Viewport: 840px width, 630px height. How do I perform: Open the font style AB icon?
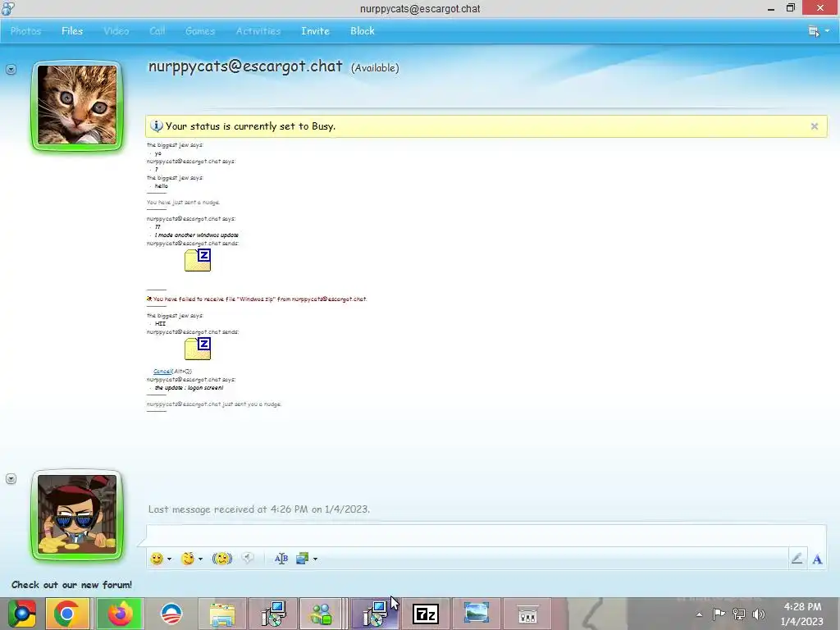pyautogui.click(x=281, y=559)
